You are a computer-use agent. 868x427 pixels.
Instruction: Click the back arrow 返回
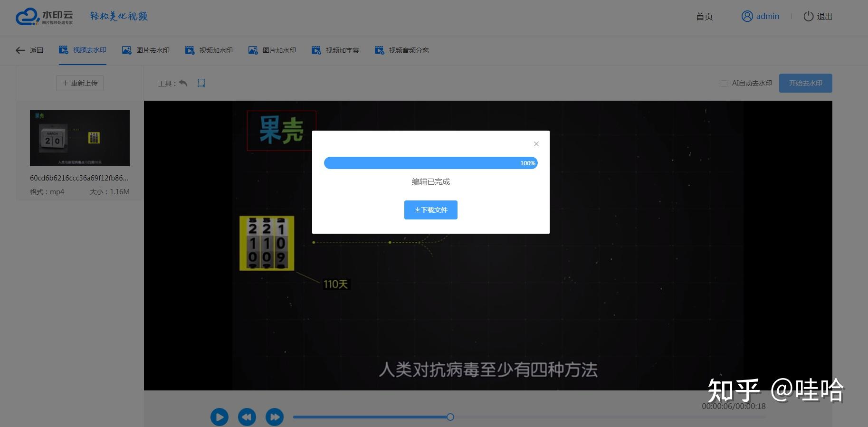tap(29, 50)
